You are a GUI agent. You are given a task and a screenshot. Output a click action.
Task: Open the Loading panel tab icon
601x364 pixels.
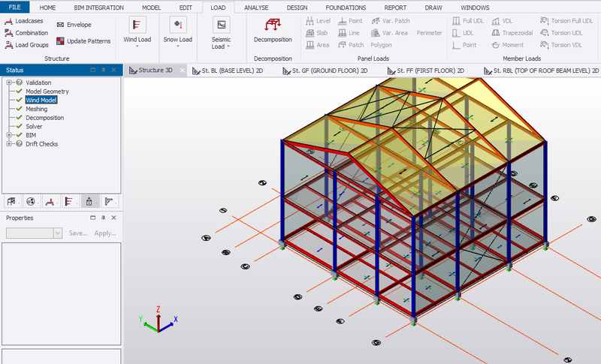tap(50, 201)
